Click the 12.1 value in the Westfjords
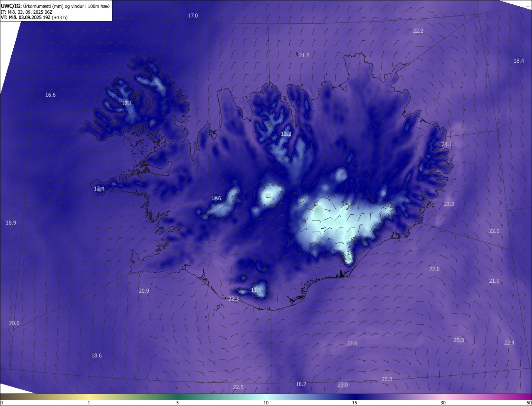532x406 pixels. (127, 103)
